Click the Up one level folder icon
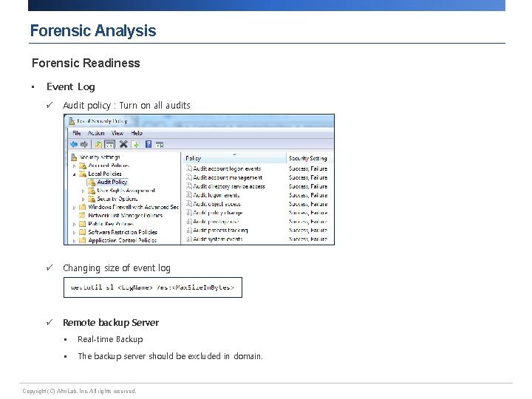The width and height of the screenshot is (532, 399). (x=98, y=145)
